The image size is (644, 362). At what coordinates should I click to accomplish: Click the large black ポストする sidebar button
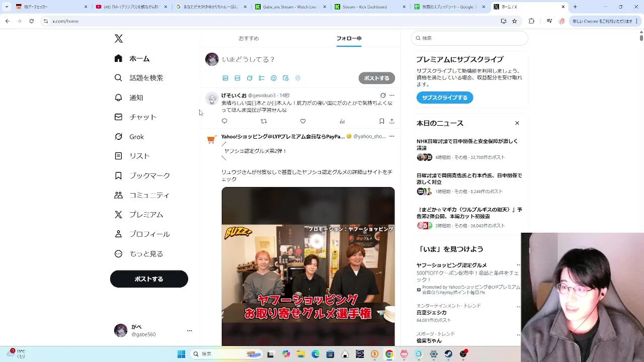click(x=149, y=279)
